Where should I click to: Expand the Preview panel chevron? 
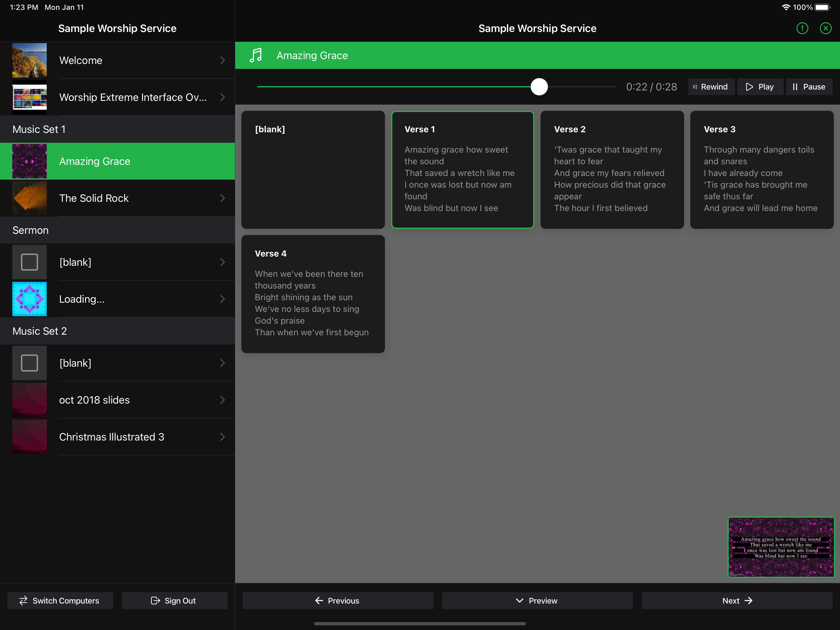(520, 600)
